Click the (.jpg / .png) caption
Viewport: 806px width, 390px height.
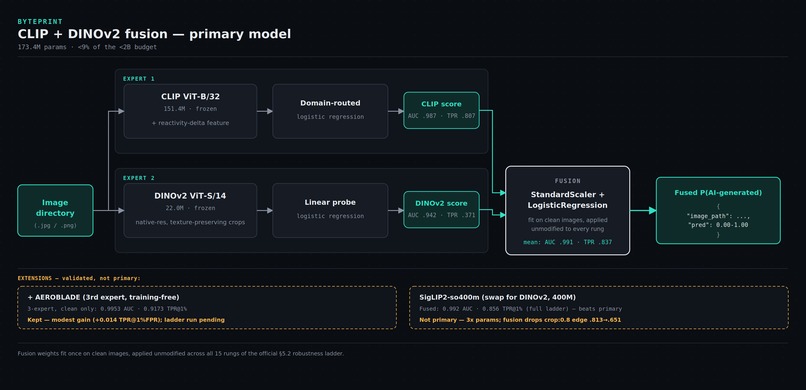coord(55,226)
